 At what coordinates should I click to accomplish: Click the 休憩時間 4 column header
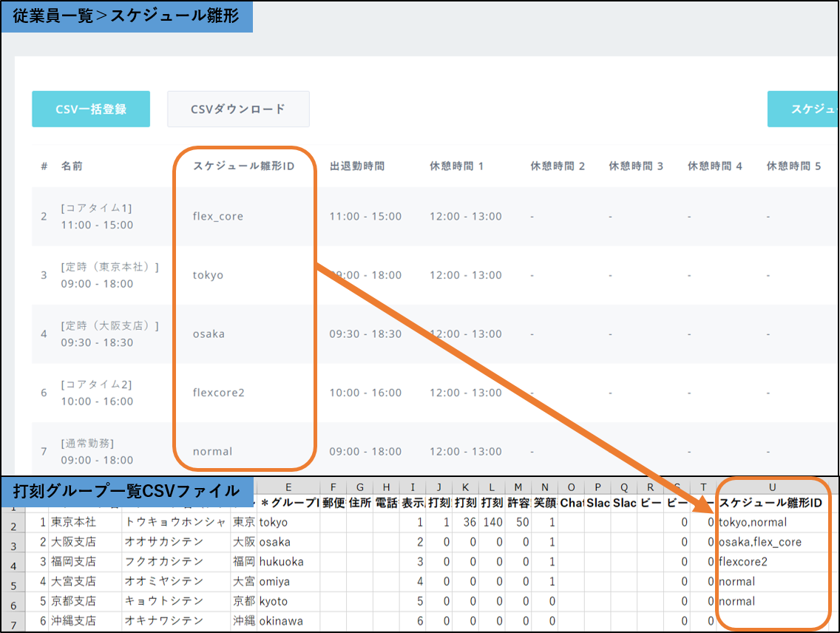(x=714, y=166)
